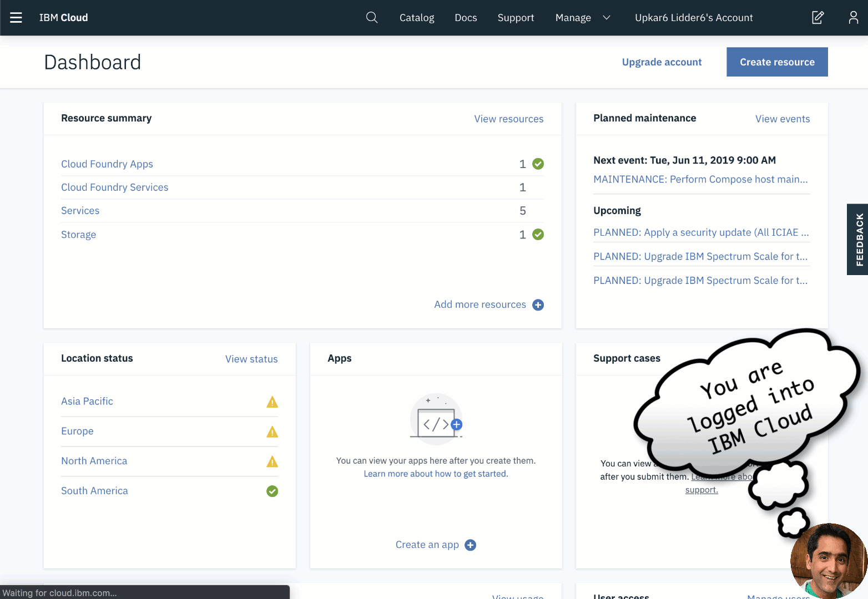The width and height of the screenshot is (868, 599).
Task: Click the IBM Cloud logo text
Action: pos(63,18)
